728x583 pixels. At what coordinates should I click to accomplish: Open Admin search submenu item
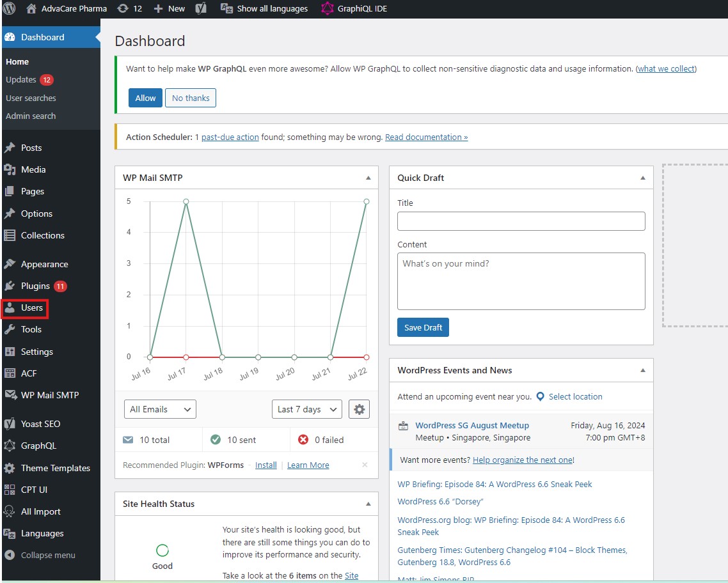tap(31, 116)
